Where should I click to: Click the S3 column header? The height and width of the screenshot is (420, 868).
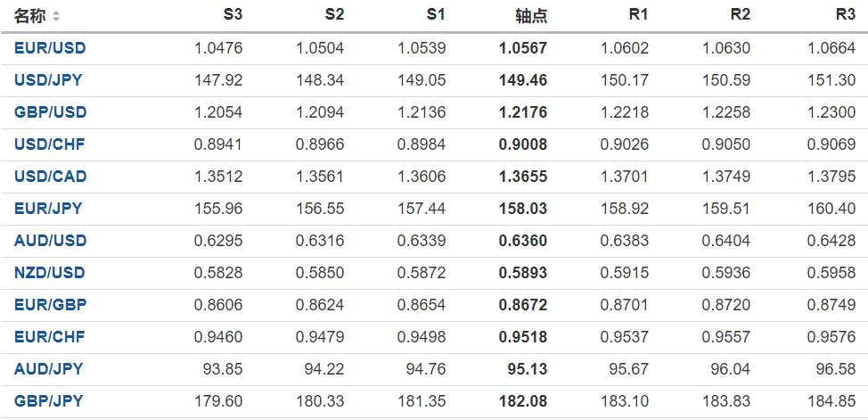click(232, 15)
